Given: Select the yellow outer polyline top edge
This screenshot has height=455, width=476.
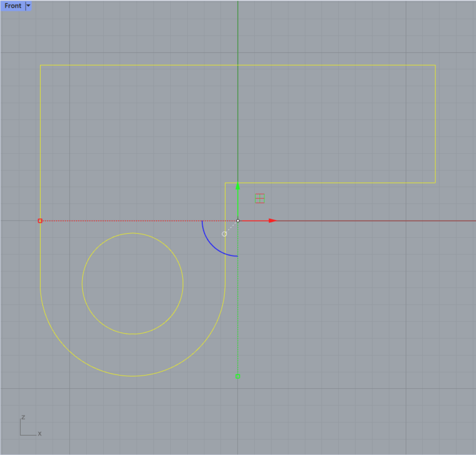Looking at the screenshot, I should tap(238, 65).
